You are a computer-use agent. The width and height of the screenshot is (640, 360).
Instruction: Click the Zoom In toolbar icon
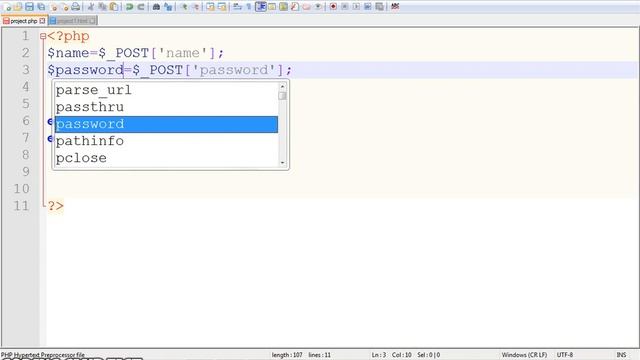[184, 7]
